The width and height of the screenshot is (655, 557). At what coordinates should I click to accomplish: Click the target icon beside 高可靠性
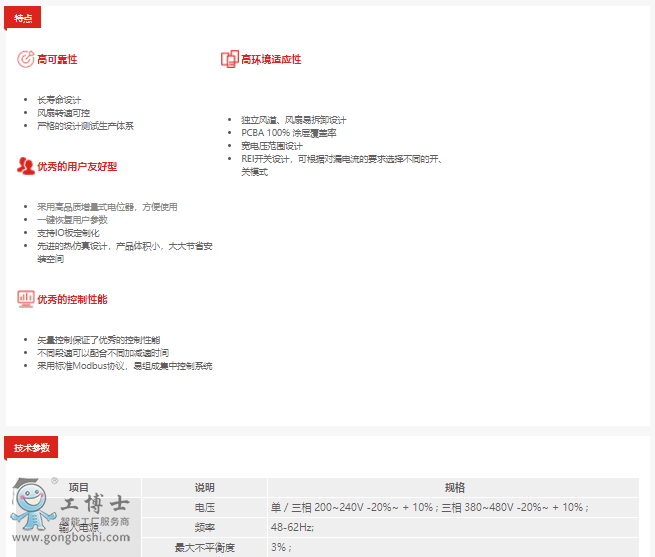point(25,59)
